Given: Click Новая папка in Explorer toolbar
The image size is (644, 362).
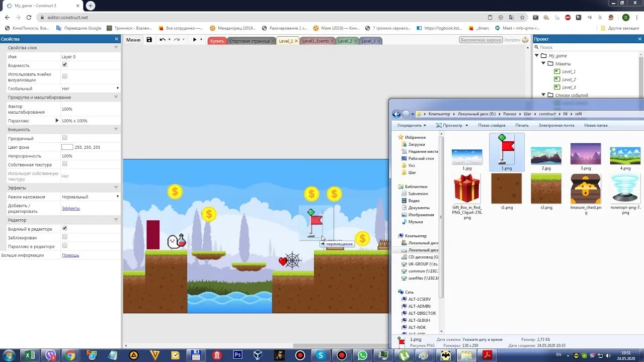Looking at the screenshot, I should 595,125.
